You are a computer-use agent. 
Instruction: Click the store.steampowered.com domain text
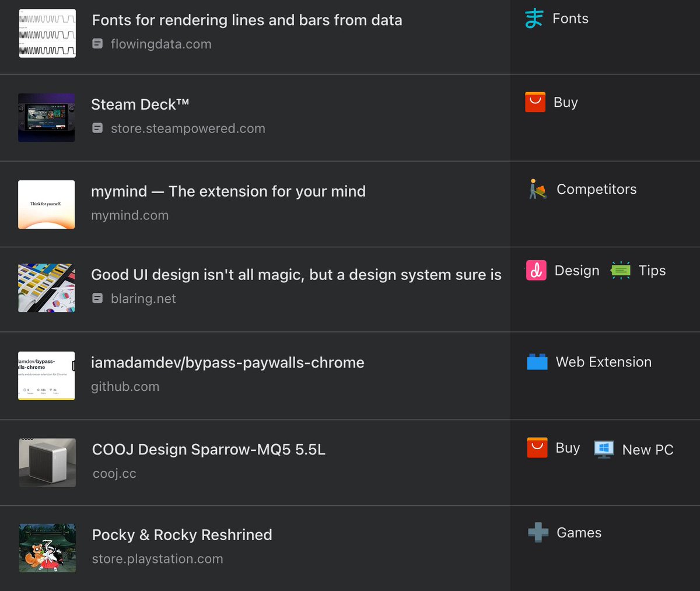point(188,128)
